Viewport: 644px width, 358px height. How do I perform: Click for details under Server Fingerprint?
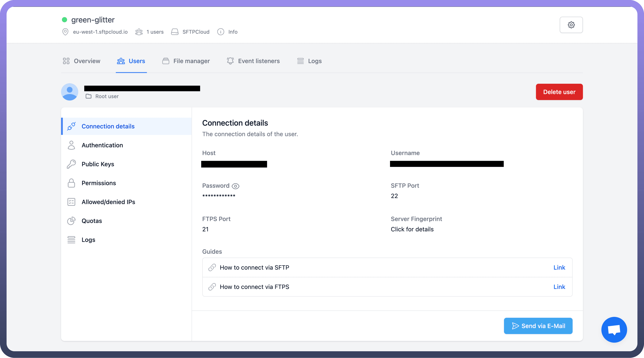[412, 229]
